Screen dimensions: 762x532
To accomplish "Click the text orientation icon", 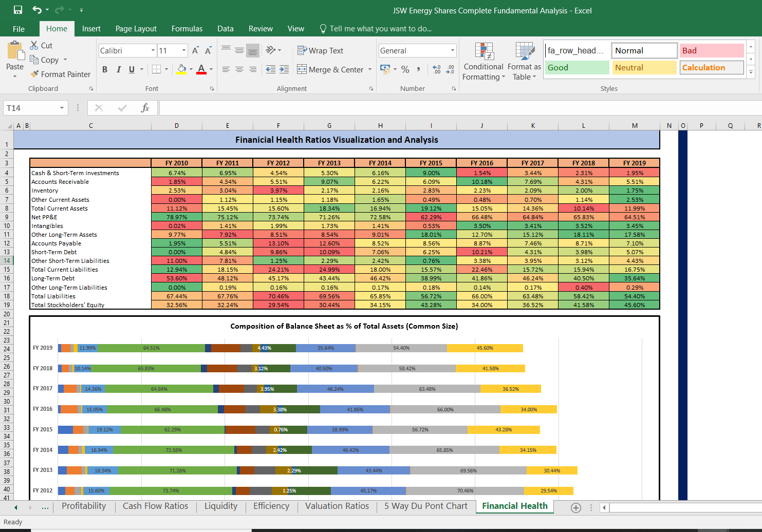I will coord(271,50).
